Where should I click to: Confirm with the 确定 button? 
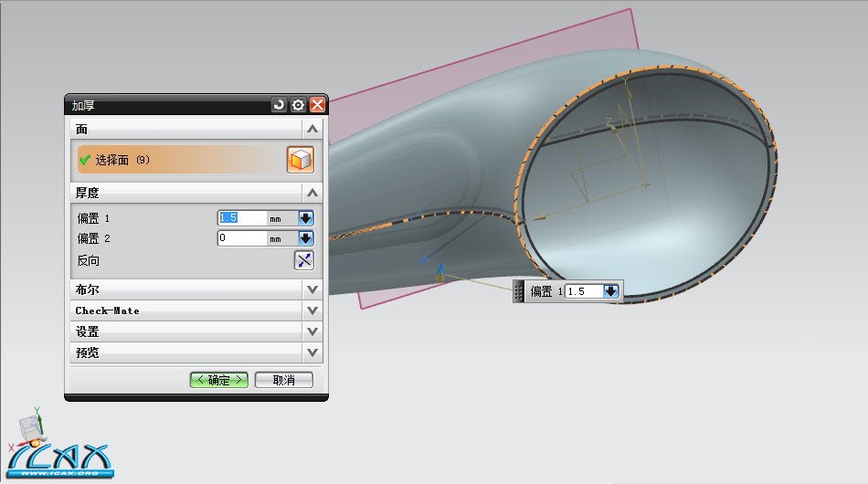pyautogui.click(x=218, y=380)
